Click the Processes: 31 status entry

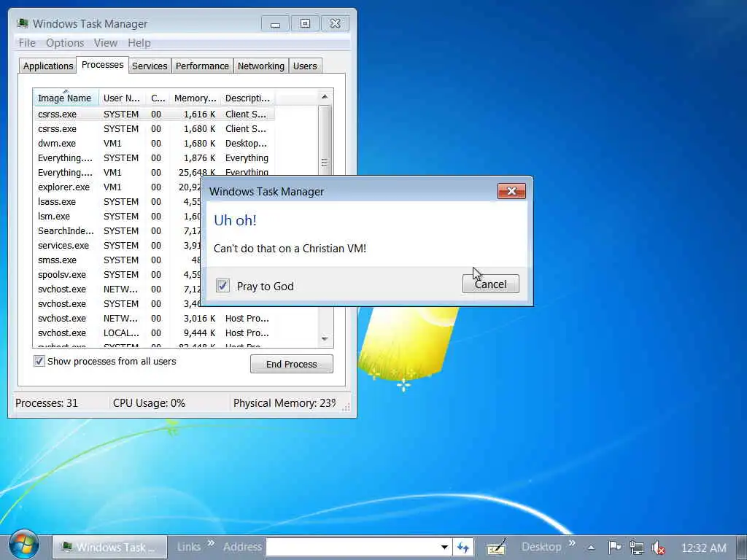click(46, 403)
